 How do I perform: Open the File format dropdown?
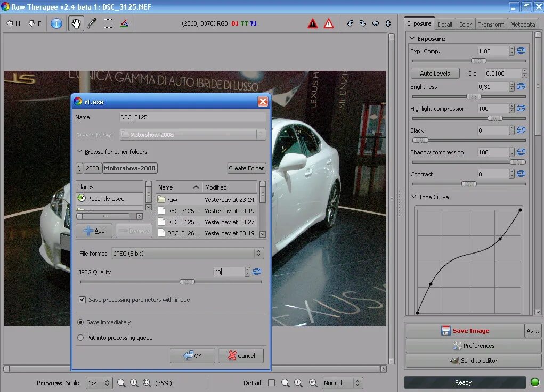tap(188, 253)
